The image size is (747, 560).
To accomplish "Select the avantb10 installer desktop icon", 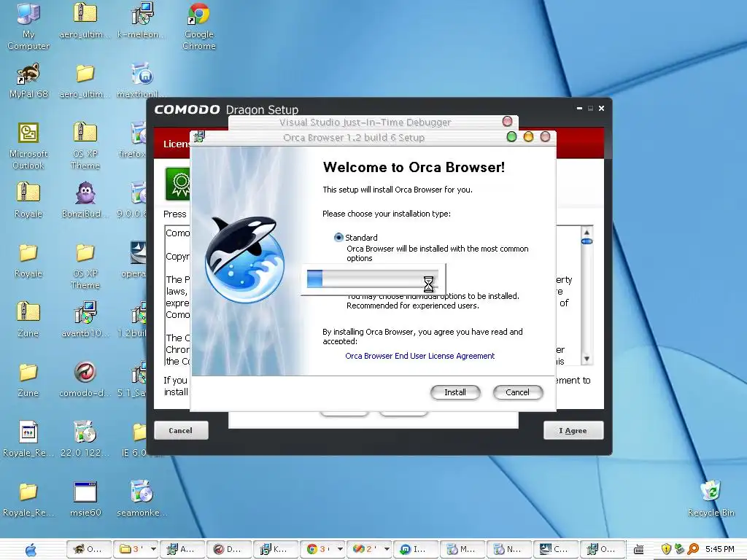I will 85,319.
